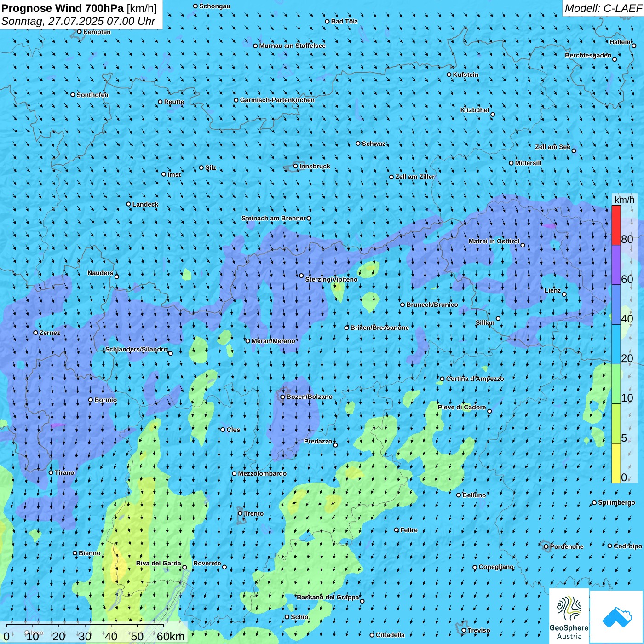Click the 'Modell: C-LAEF' label
The height and width of the screenshot is (644, 644).
tap(603, 8)
